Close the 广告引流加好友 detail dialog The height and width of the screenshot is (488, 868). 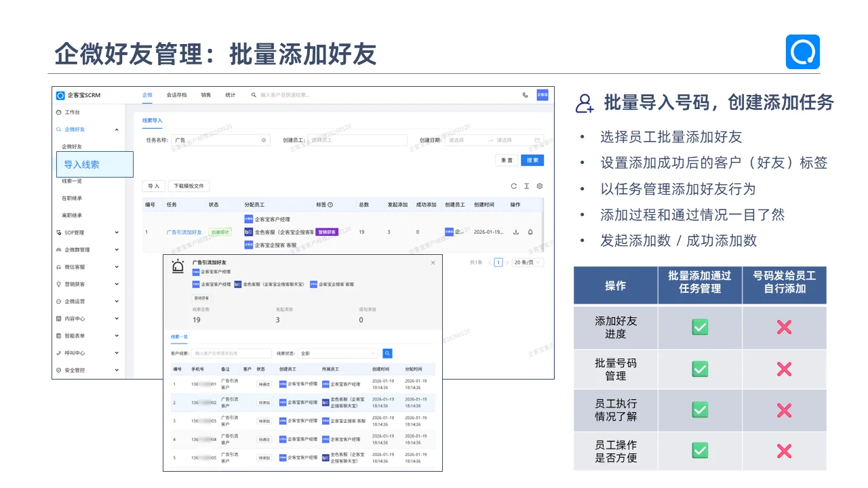click(x=433, y=262)
